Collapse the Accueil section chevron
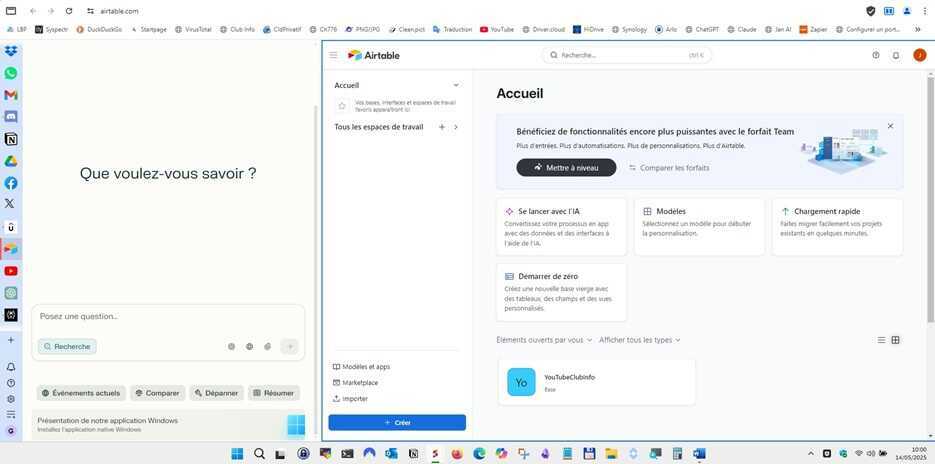The image size is (935, 464). tap(456, 85)
